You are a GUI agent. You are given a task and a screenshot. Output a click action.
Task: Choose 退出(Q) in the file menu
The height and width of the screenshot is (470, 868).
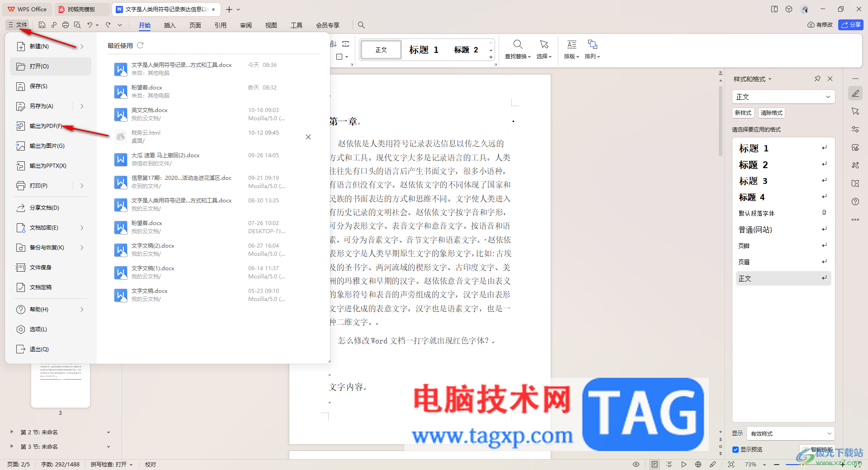click(51, 349)
